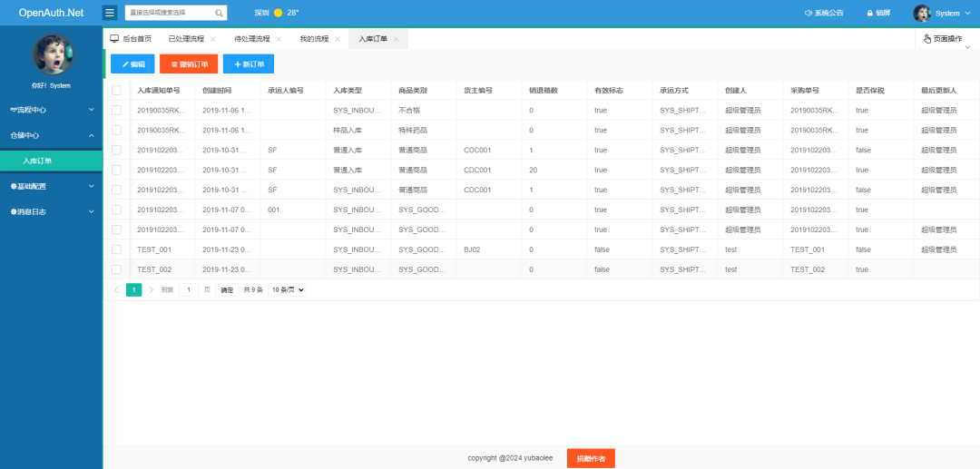Close the 入库订单 tab with its X
980x469 pixels.
click(396, 39)
